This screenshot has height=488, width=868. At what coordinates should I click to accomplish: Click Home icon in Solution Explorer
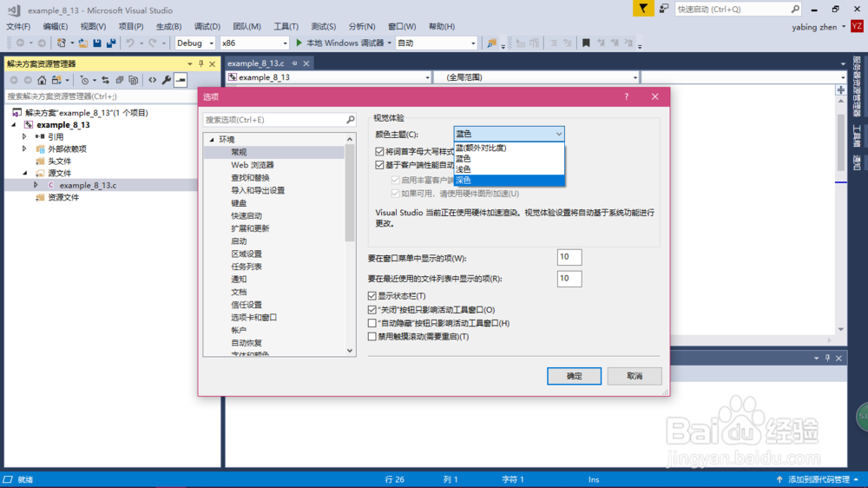click(x=42, y=80)
